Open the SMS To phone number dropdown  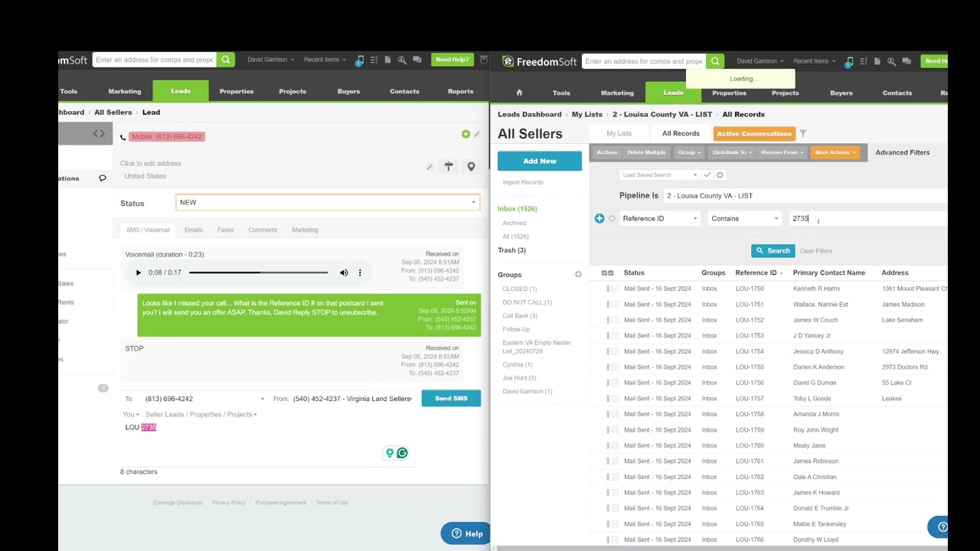tap(204, 399)
